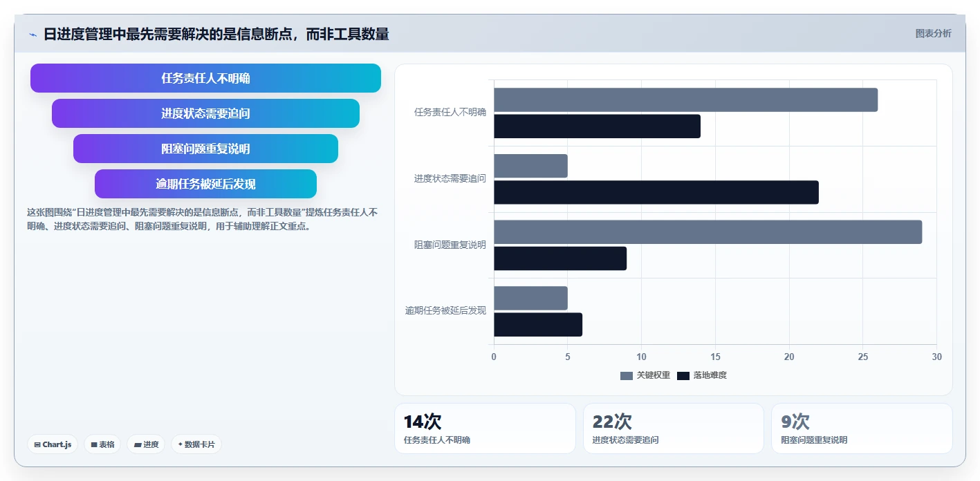
Task: Click the x-axis tick value 25
Action: (x=863, y=357)
